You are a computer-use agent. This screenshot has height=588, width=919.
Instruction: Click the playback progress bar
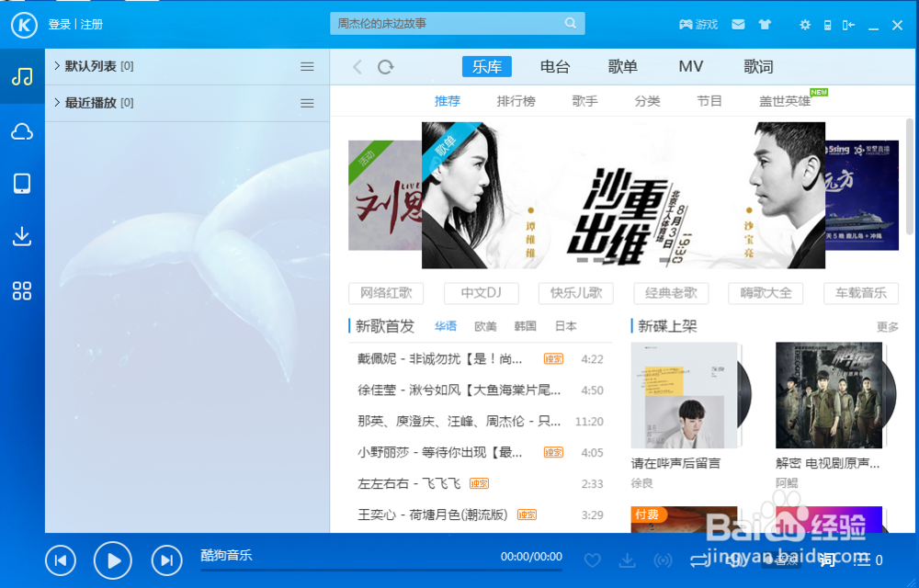pos(381,570)
